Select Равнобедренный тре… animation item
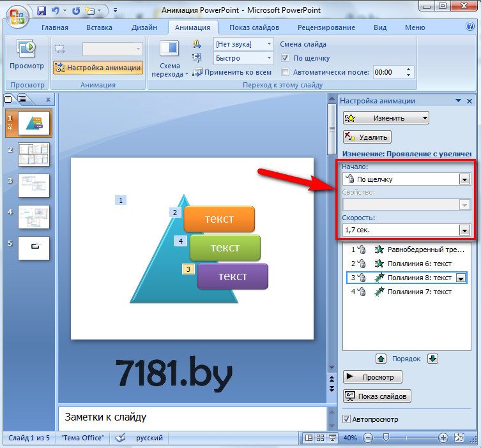481x448 pixels. 407,250
